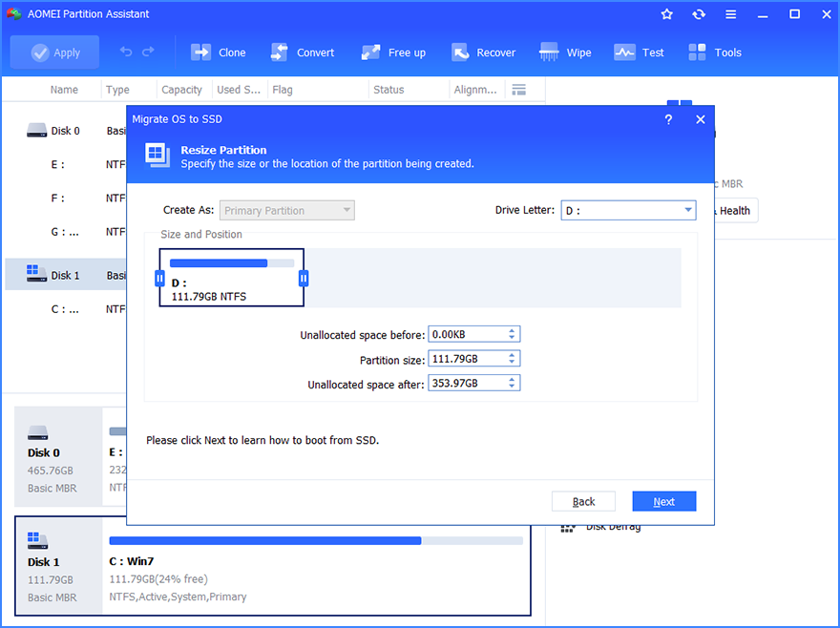
Task: Decrease Partition size value
Action: 513,363
